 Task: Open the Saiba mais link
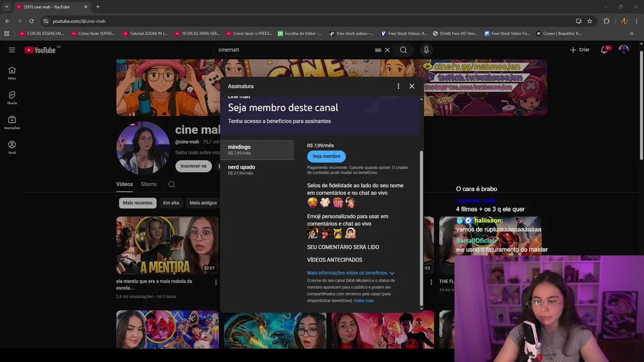tap(364, 301)
